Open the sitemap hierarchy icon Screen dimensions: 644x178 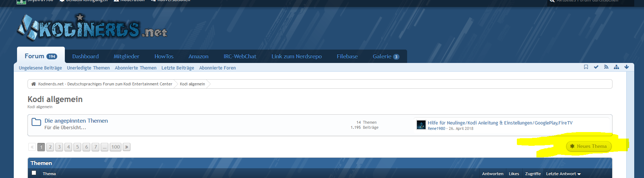tap(616, 67)
